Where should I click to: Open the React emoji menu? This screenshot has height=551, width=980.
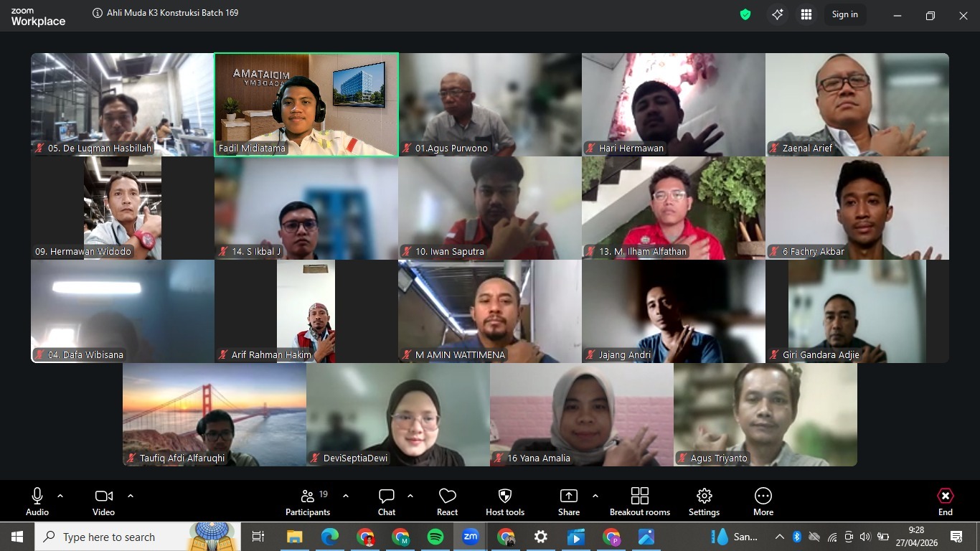tap(447, 501)
